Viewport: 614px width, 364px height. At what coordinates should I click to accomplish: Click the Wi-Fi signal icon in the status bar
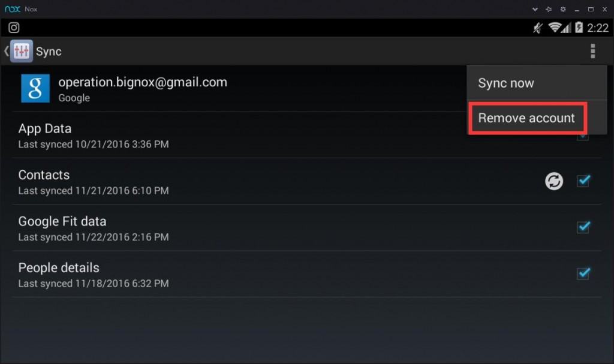click(555, 28)
